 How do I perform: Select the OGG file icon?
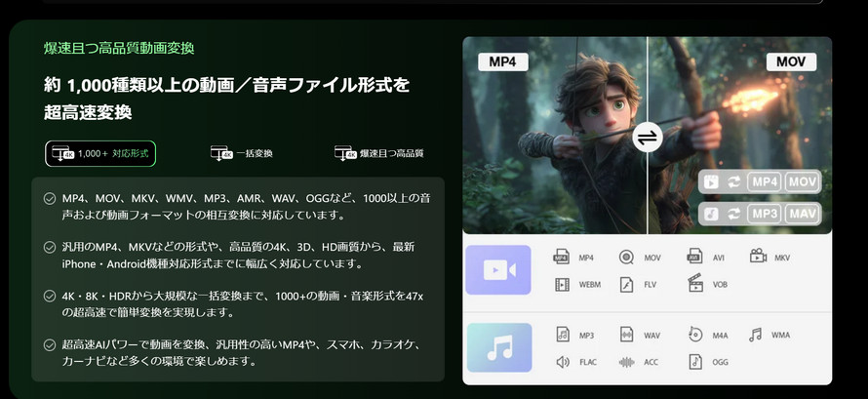(694, 361)
